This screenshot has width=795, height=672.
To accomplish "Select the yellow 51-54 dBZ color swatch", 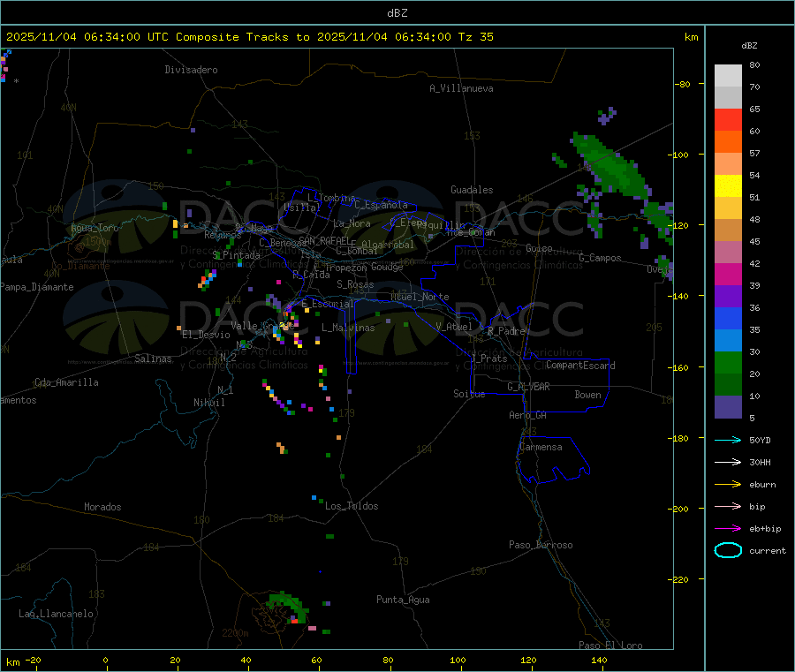I will pos(728,186).
